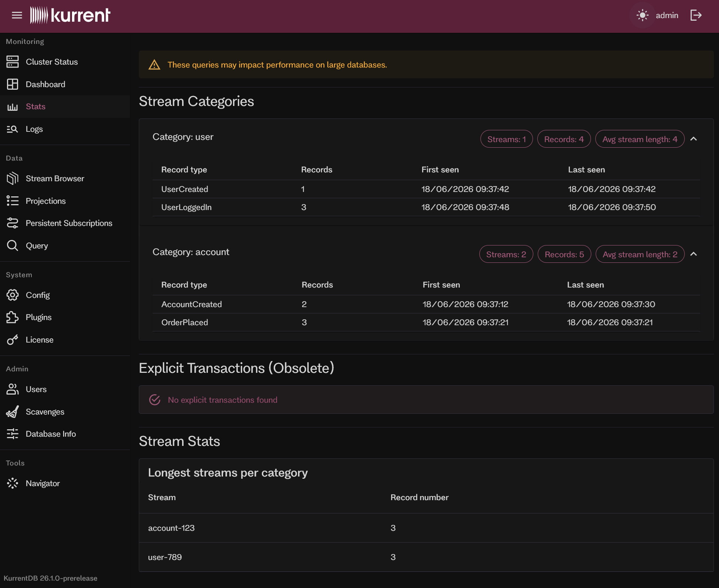This screenshot has height=588, width=719.
Task: Click the Stats bar chart icon
Action: pyautogui.click(x=13, y=107)
